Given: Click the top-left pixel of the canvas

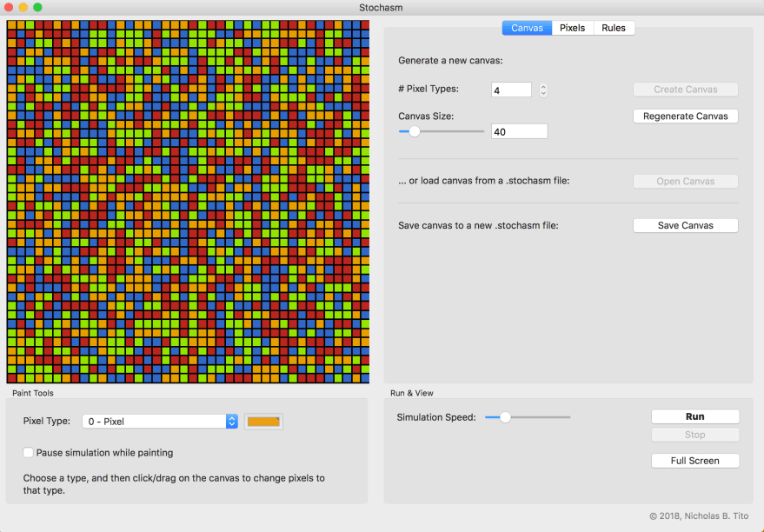Looking at the screenshot, I should (11, 25).
